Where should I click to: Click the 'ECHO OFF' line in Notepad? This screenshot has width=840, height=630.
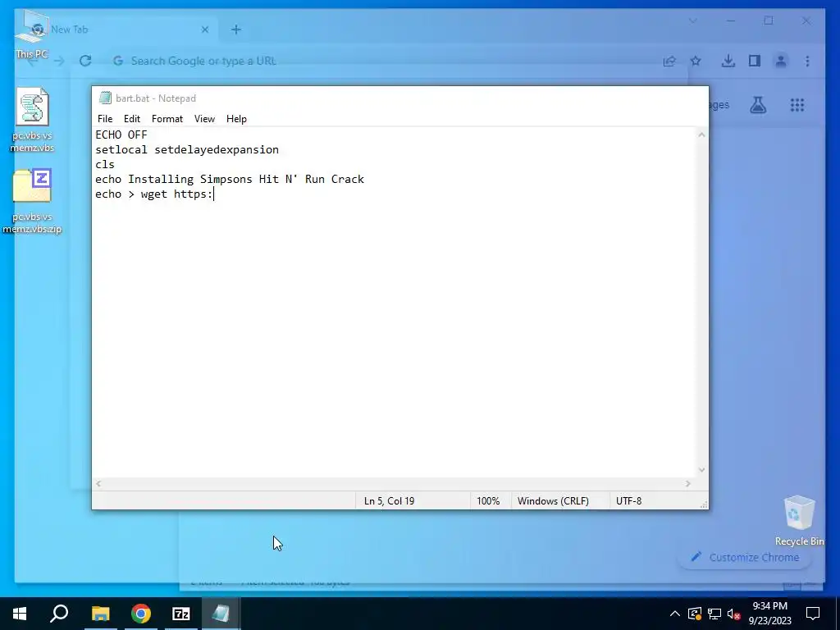pos(121,135)
